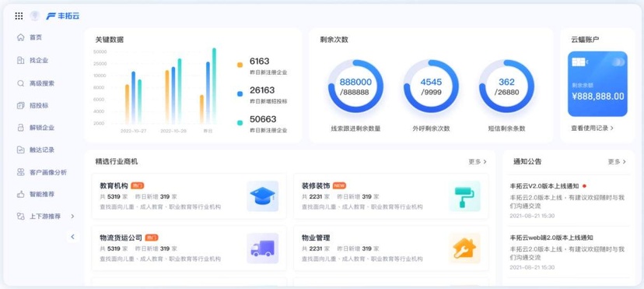644x289 pixels.
Task: Open the 物流货运公司 card title
Action: (x=121, y=238)
